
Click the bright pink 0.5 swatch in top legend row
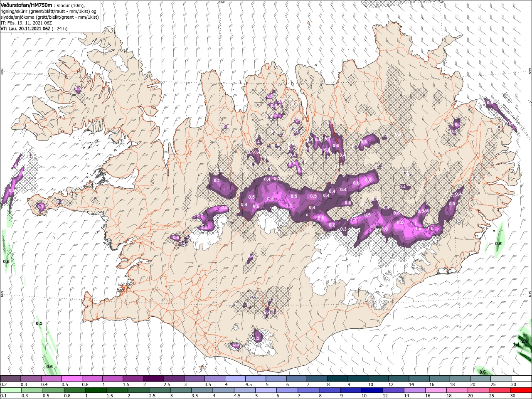point(71,379)
